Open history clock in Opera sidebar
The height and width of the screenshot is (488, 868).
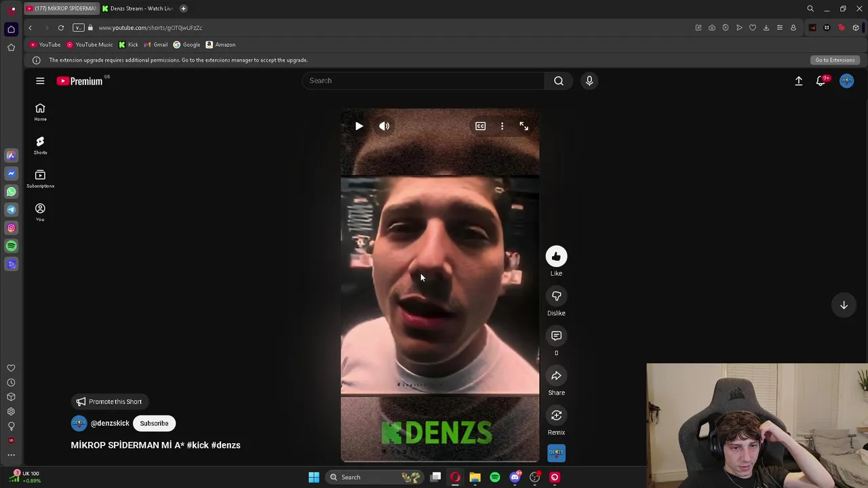click(11, 382)
